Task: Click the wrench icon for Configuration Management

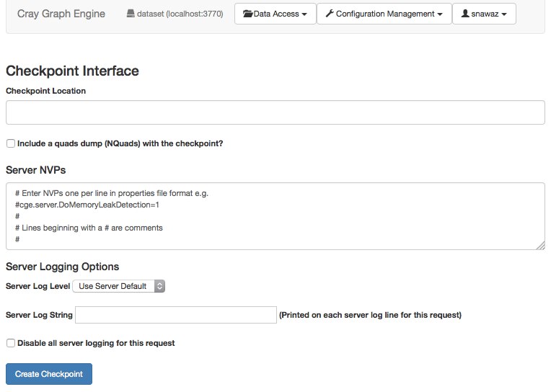Action: coord(329,14)
